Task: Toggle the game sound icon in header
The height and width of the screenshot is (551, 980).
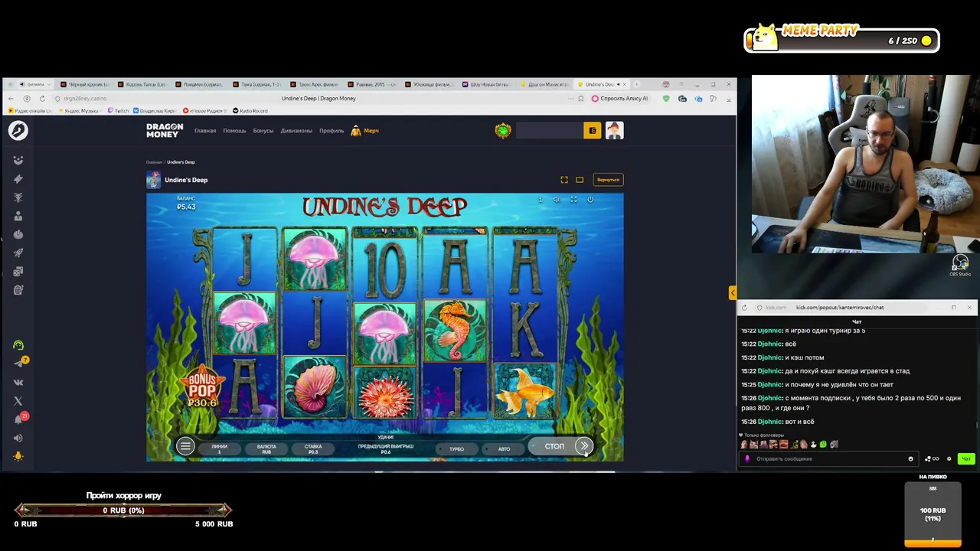Action: [557, 199]
